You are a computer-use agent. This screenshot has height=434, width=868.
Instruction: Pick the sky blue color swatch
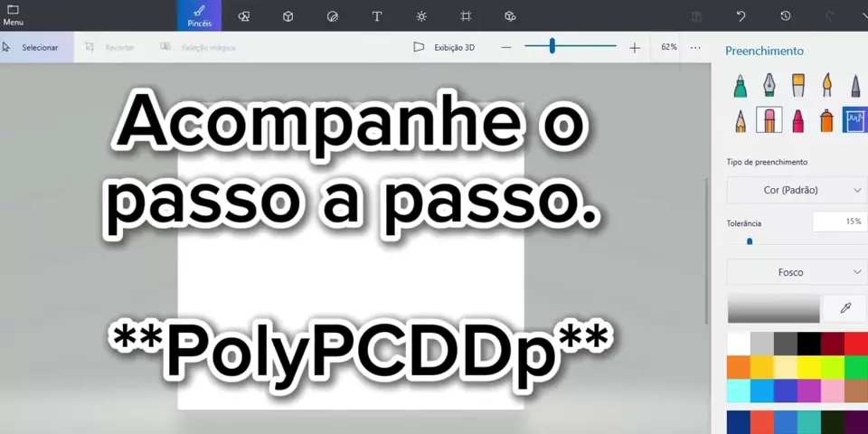pos(762,391)
